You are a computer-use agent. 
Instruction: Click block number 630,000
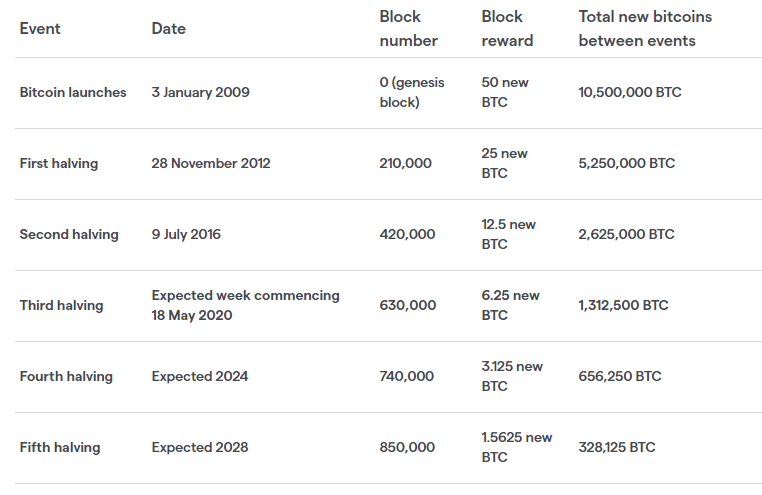(x=408, y=305)
